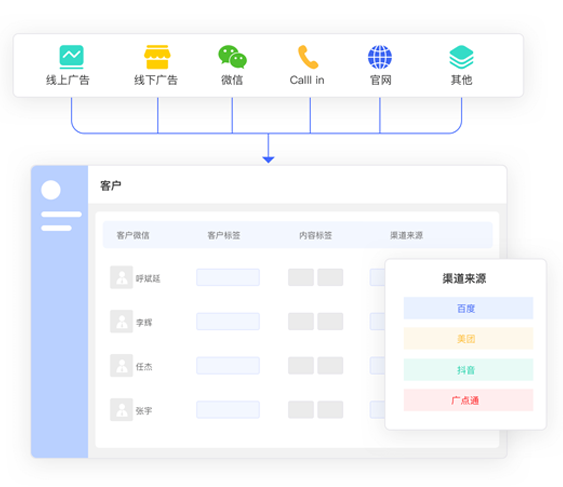Select the red 广点通 channel option
Image resolution: width=563 pixels, height=487 pixels.
pyautogui.click(x=468, y=400)
